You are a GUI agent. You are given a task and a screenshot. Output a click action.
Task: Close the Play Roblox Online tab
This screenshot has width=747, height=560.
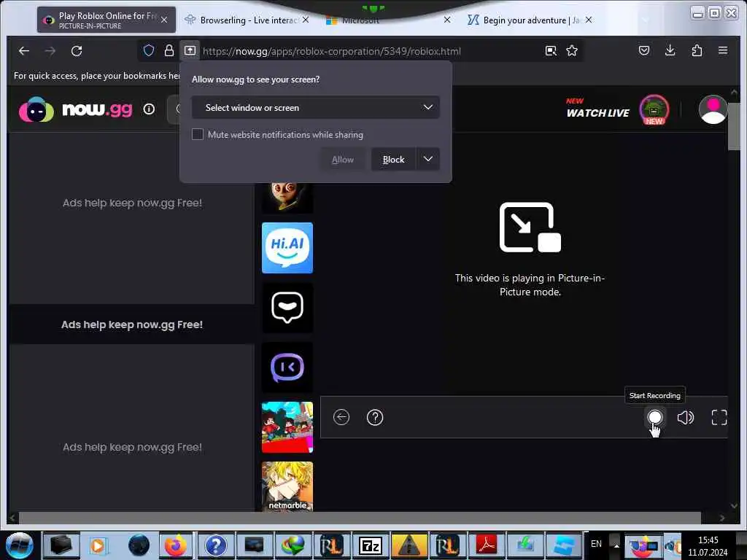coord(164,20)
